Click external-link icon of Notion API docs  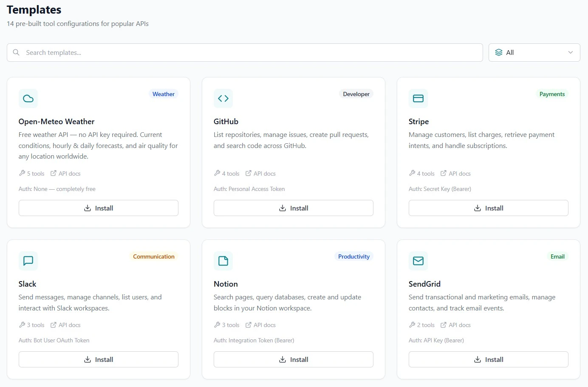249,324
